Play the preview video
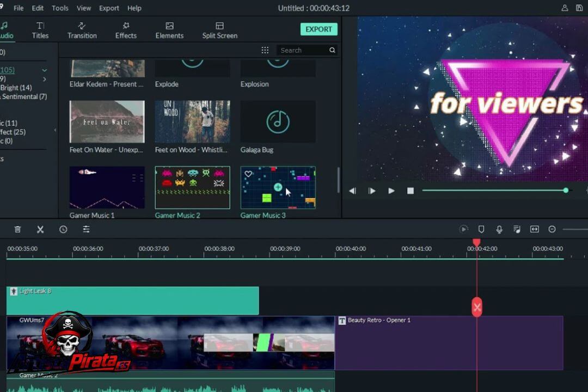This screenshot has width=588, height=392. coord(391,191)
